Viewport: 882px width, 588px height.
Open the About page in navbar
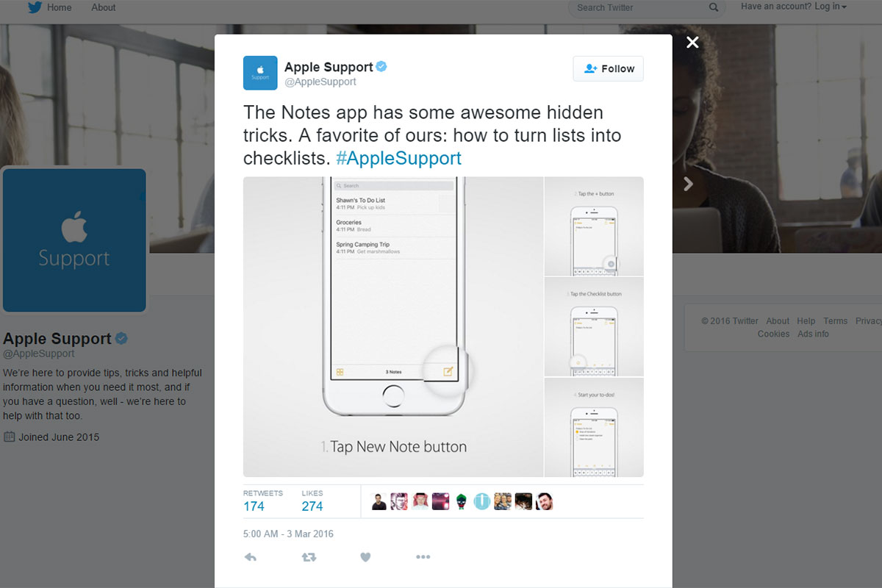click(x=104, y=7)
